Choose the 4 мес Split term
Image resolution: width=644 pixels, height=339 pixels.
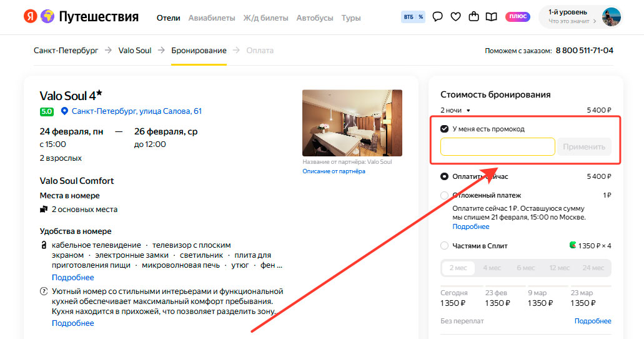pyautogui.click(x=492, y=268)
